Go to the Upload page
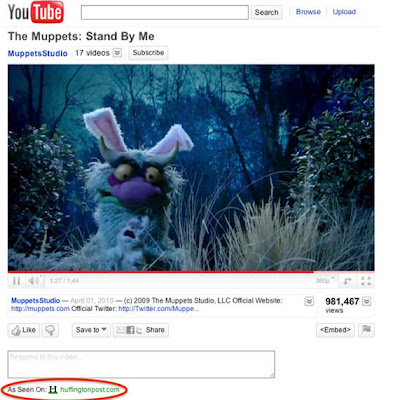 344,12
